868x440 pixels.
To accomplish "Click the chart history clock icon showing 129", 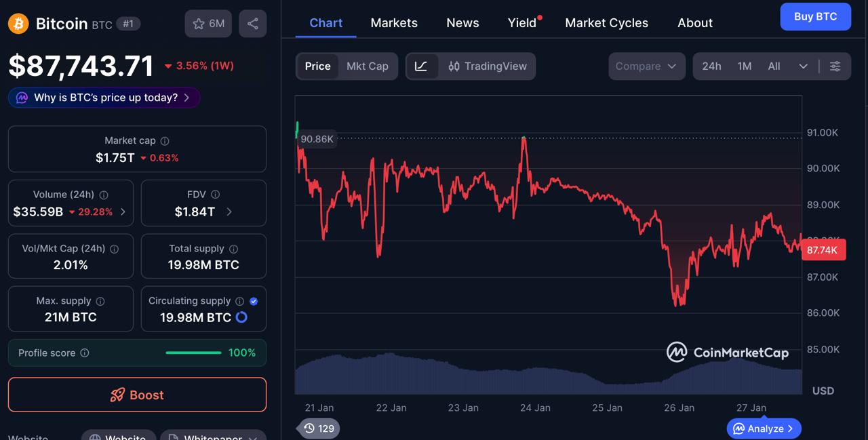I will pyautogui.click(x=317, y=428).
